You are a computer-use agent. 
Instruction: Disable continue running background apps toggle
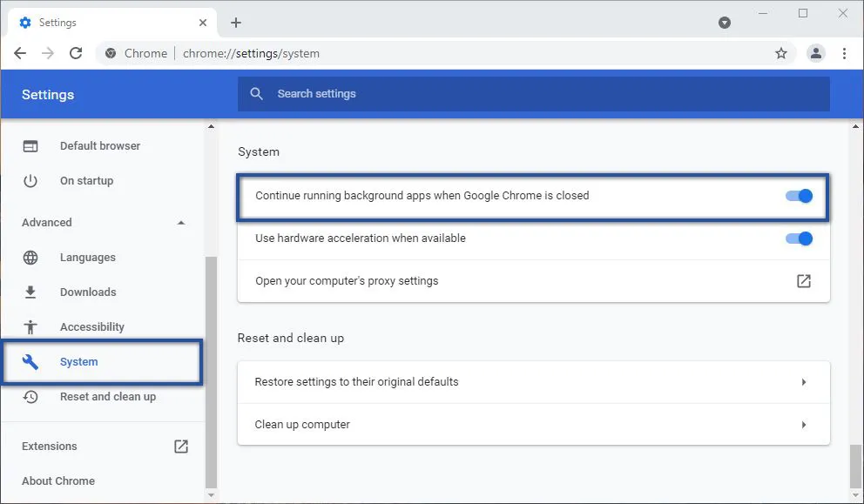[x=798, y=195]
